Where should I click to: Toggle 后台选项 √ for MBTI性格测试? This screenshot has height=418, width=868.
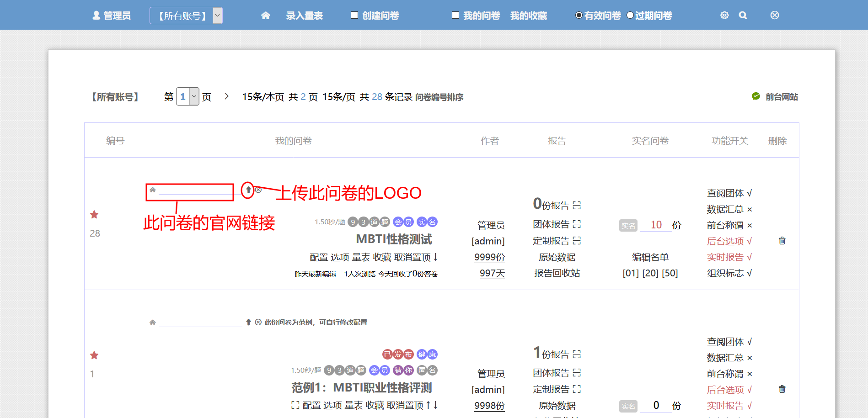729,241
